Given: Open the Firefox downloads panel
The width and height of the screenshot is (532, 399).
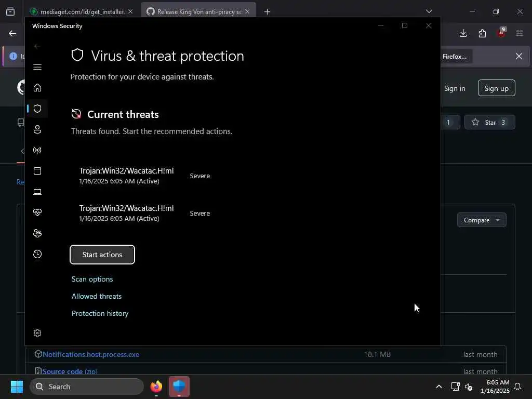Looking at the screenshot, I should pos(463,33).
